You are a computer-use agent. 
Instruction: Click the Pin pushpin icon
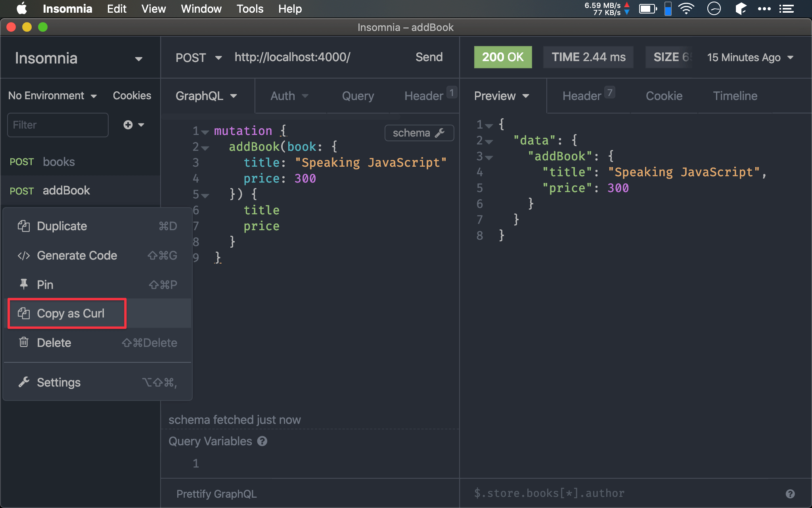point(24,284)
